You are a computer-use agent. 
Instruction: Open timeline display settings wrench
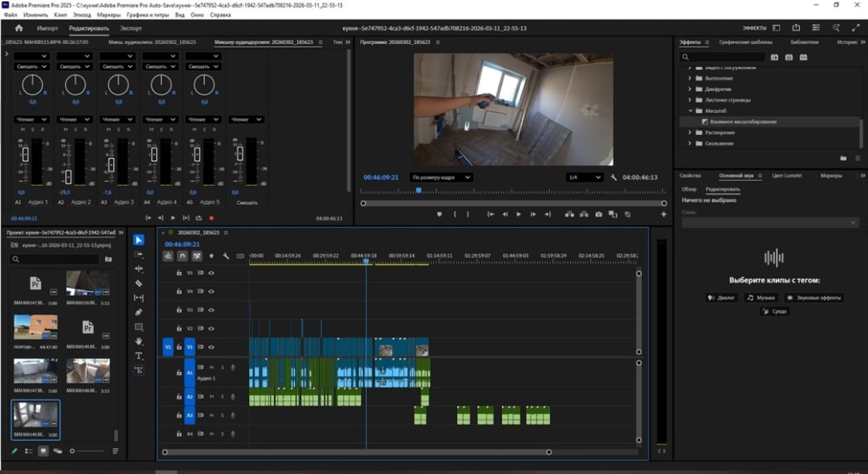pos(226,255)
